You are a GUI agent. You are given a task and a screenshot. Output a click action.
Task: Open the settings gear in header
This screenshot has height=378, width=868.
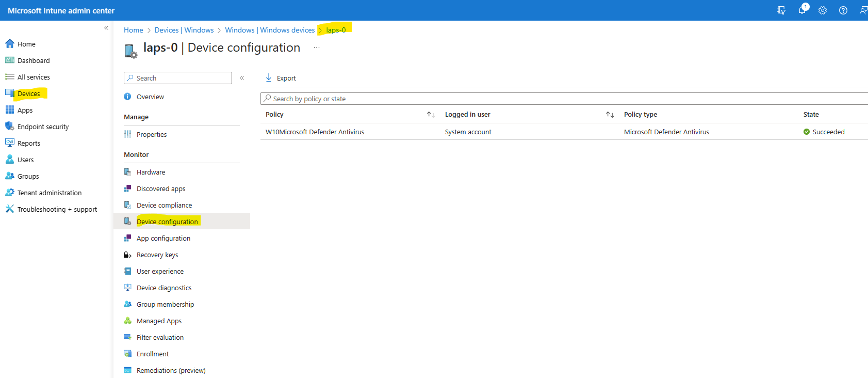[x=823, y=10]
